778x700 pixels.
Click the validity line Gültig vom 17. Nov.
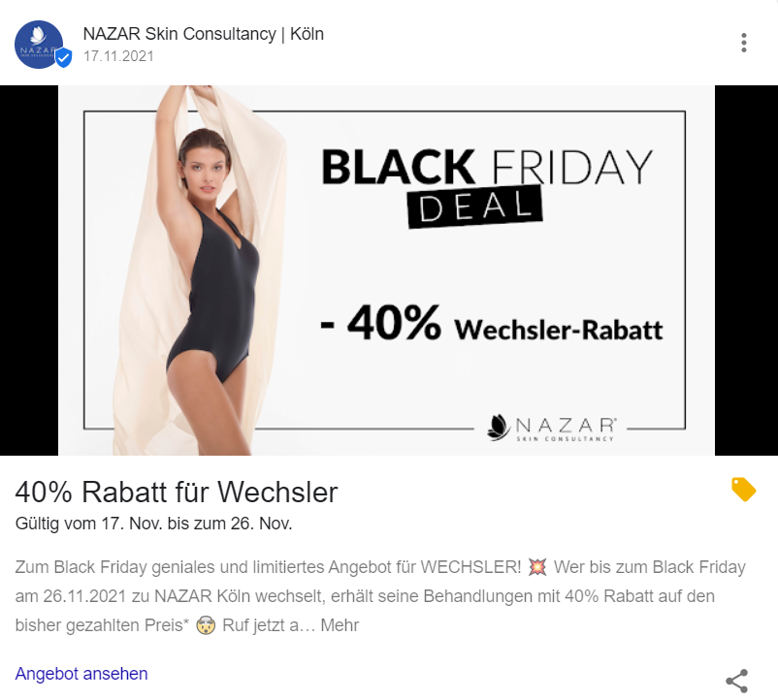[x=154, y=524]
